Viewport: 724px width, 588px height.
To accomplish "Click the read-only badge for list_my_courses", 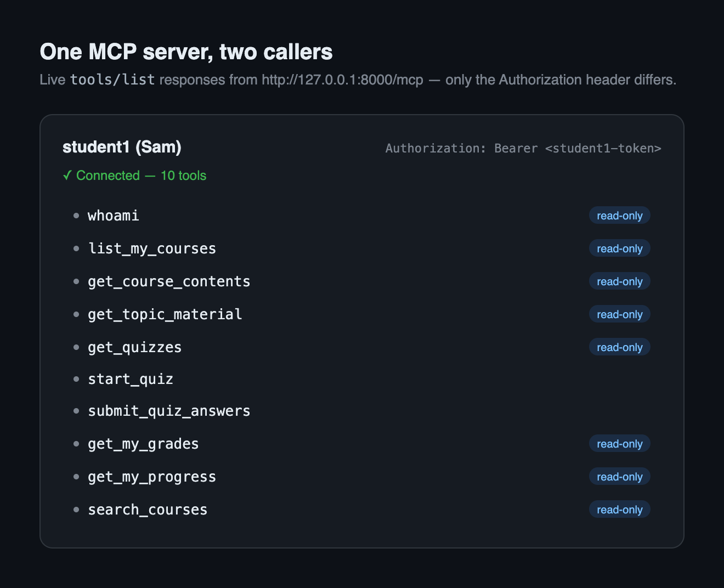I will [620, 248].
